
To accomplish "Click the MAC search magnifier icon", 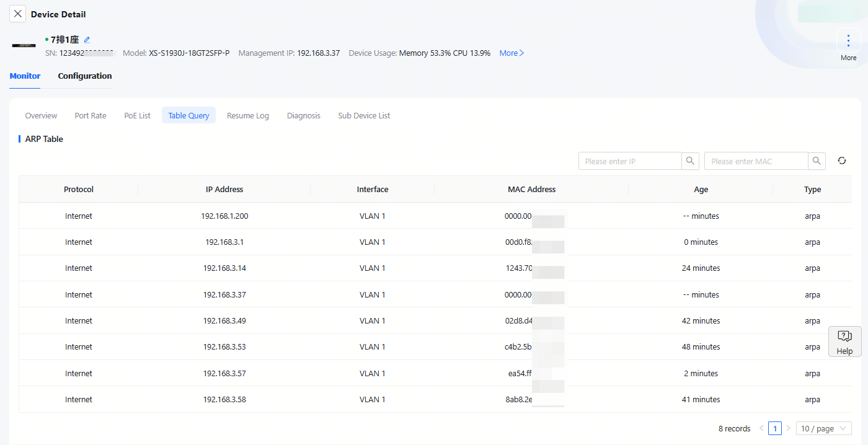I will [x=817, y=161].
